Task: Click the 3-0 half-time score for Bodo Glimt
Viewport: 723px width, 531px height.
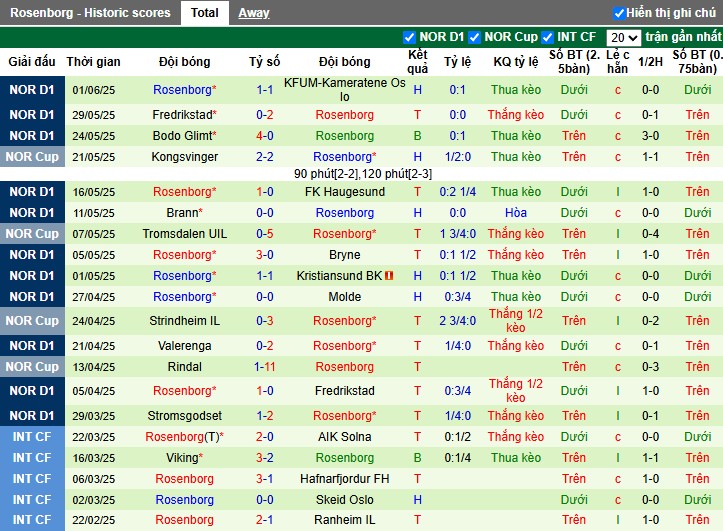Action: [x=650, y=136]
